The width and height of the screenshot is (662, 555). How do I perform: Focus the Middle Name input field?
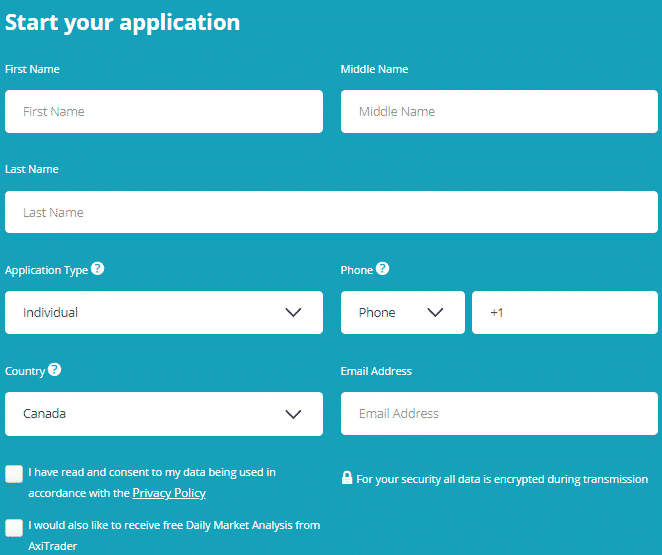point(499,111)
